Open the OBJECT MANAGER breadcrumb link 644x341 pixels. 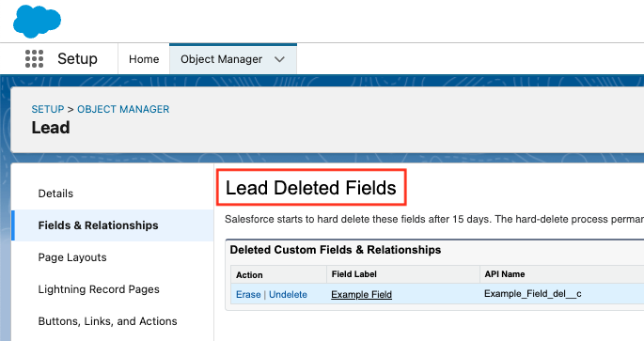pyautogui.click(x=123, y=109)
